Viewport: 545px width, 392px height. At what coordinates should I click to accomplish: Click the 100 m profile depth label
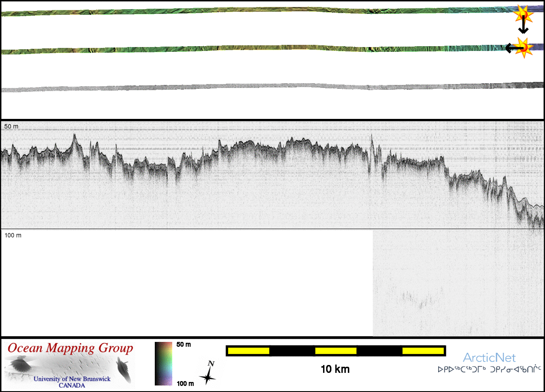[13, 235]
